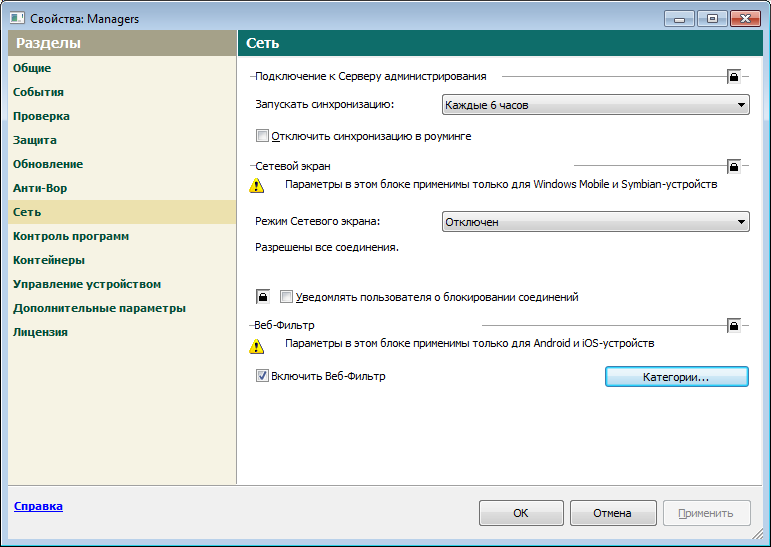Click warning icon in Веб-Фильтр block

[x=257, y=345]
